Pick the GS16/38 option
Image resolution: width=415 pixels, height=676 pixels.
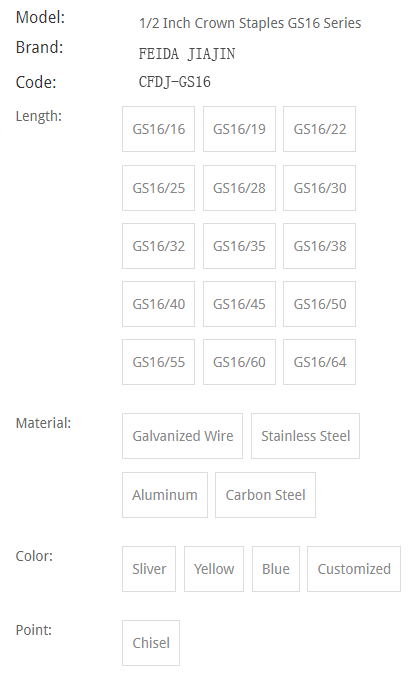tap(319, 246)
